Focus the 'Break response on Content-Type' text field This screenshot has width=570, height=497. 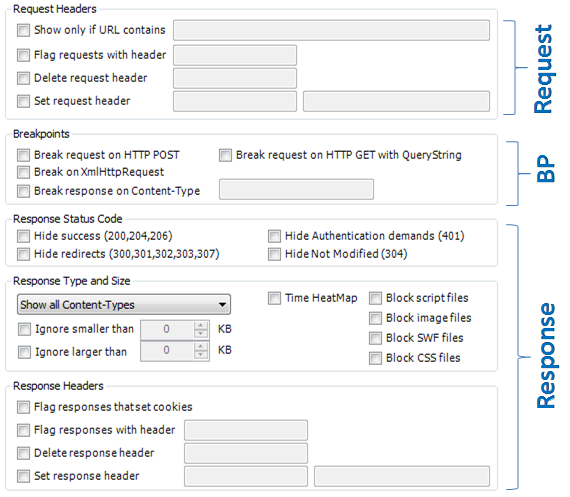point(296,189)
